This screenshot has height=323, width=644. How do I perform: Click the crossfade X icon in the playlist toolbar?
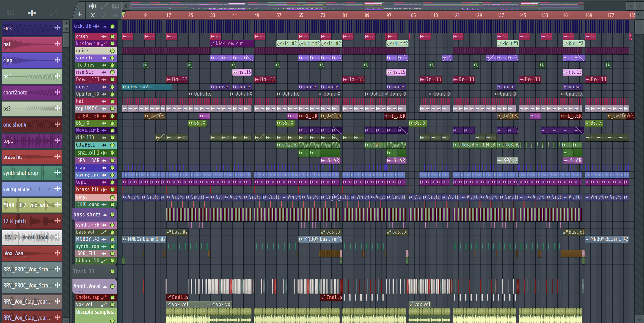(x=93, y=15)
